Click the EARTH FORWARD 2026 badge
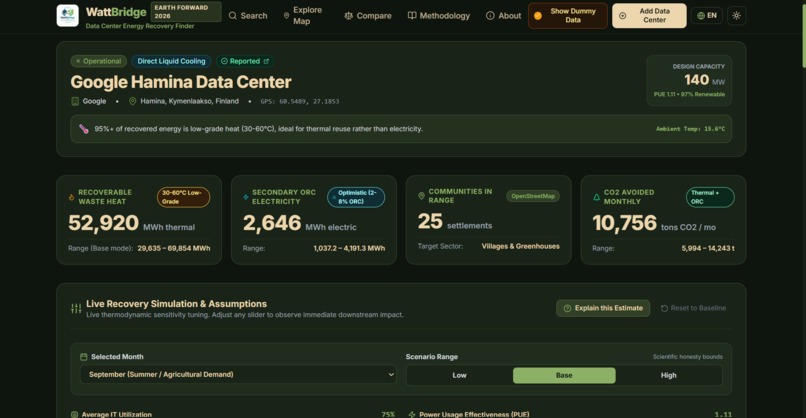Screen dimensions: 806x418 tap(186, 12)
